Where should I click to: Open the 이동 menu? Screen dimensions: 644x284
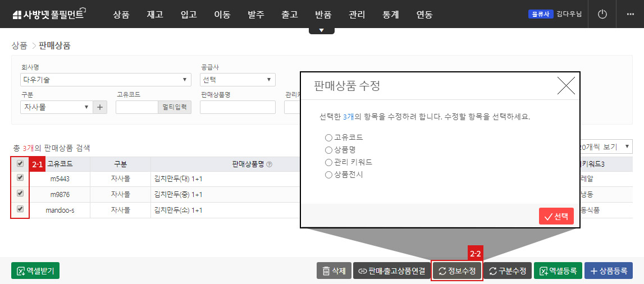222,15
